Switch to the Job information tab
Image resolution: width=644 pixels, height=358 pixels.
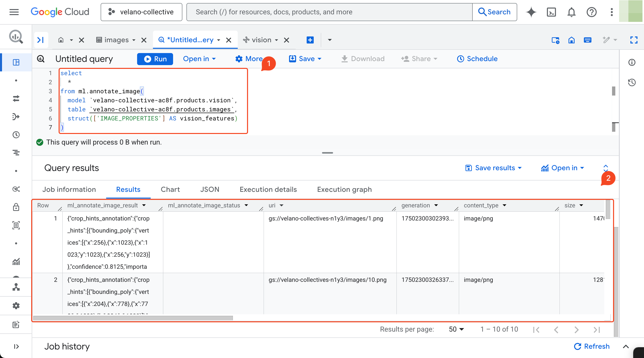click(69, 189)
